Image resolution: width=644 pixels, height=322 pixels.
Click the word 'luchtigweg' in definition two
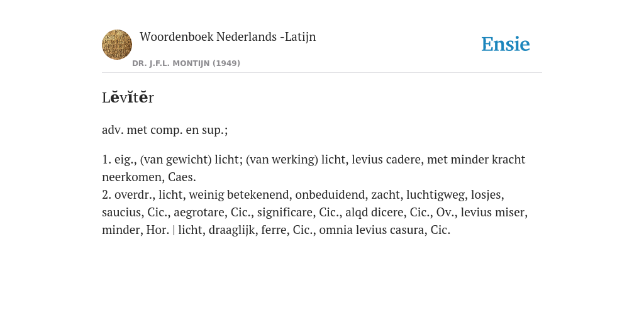[436, 195]
